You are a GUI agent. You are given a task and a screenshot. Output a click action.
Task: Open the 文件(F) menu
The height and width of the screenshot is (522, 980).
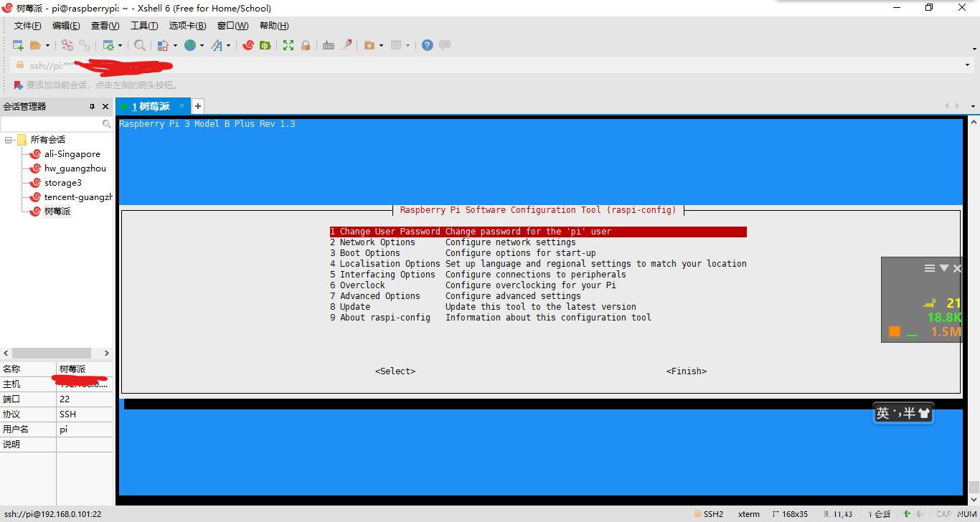tap(28, 26)
